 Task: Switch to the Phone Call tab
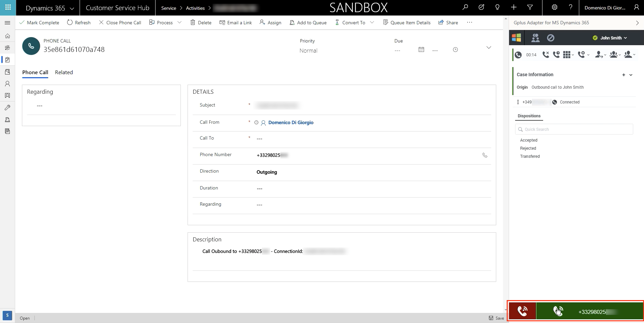click(35, 72)
